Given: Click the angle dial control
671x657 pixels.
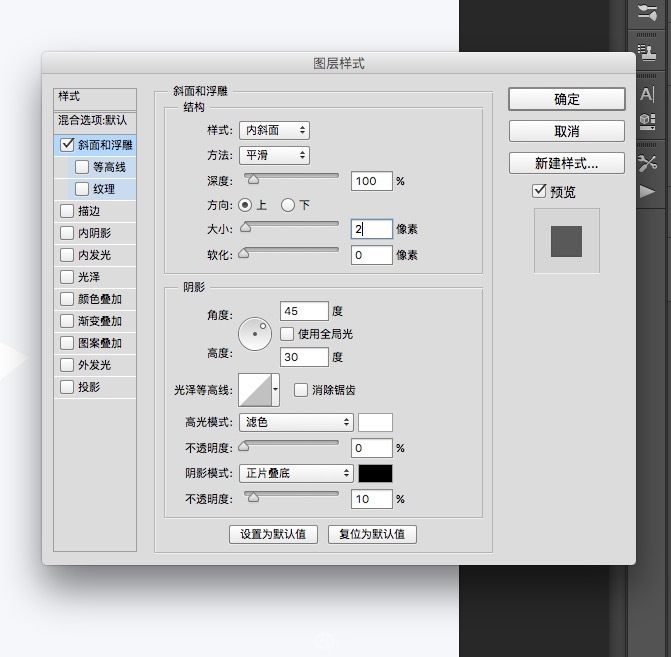Looking at the screenshot, I should 255,334.
